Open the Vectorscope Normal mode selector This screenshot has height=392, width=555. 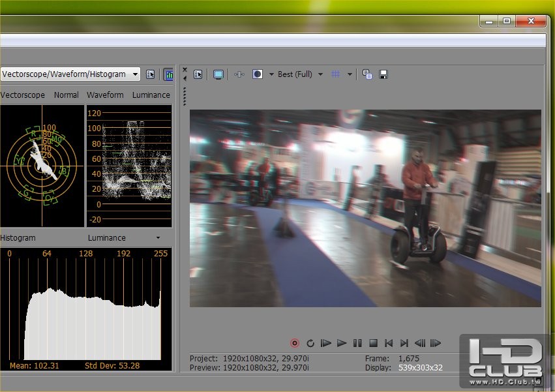pyautogui.click(x=66, y=95)
